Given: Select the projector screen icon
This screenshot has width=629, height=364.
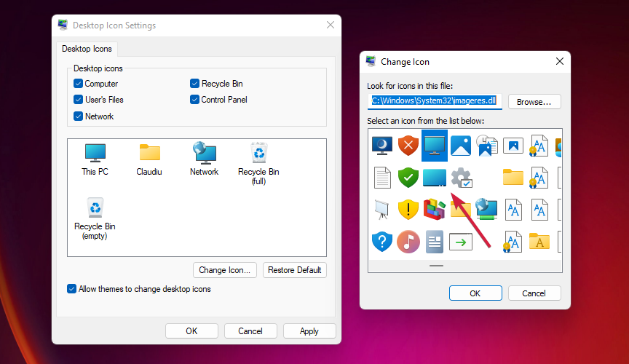Looking at the screenshot, I should [381, 210].
